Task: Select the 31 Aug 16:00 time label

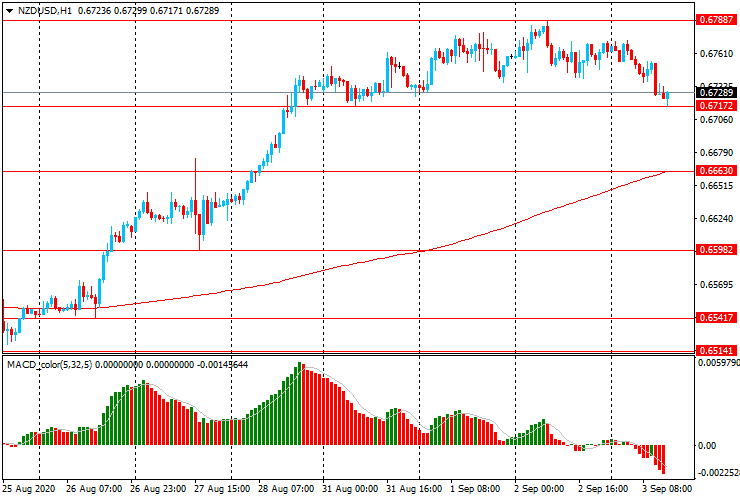Action: pos(414,489)
